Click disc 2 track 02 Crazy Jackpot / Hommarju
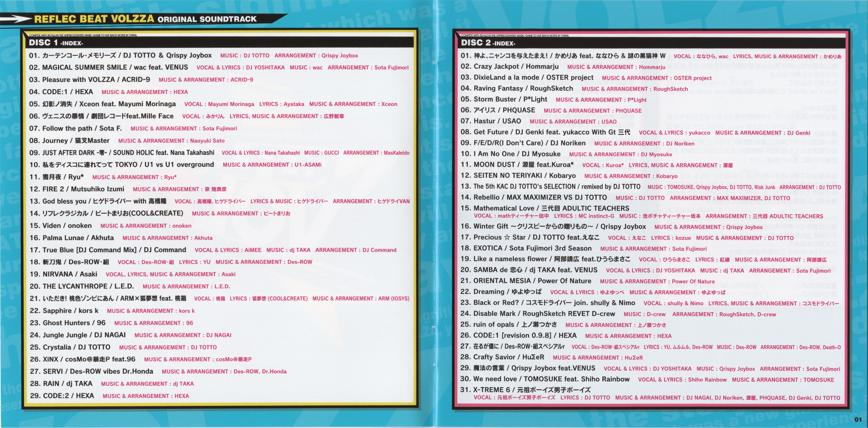The height and width of the screenshot is (428, 868). [x=509, y=67]
